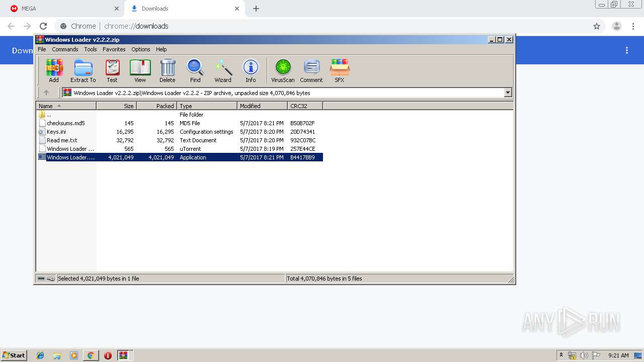644x362 pixels.
Task: Click the volume speaker tray icon
Action: pyautogui.click(x=584, y=355)
